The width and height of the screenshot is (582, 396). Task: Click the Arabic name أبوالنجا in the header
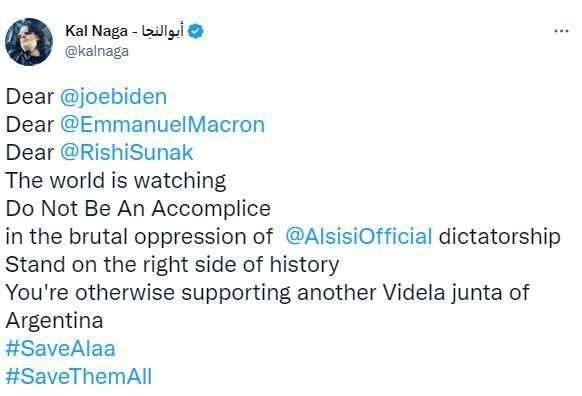[x=163, y=31]
